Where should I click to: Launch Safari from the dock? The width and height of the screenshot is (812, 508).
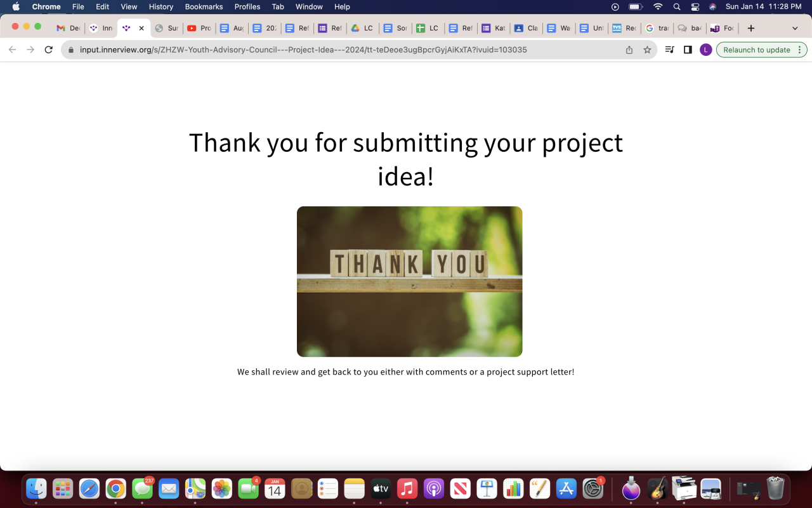[x=89, y=489]
